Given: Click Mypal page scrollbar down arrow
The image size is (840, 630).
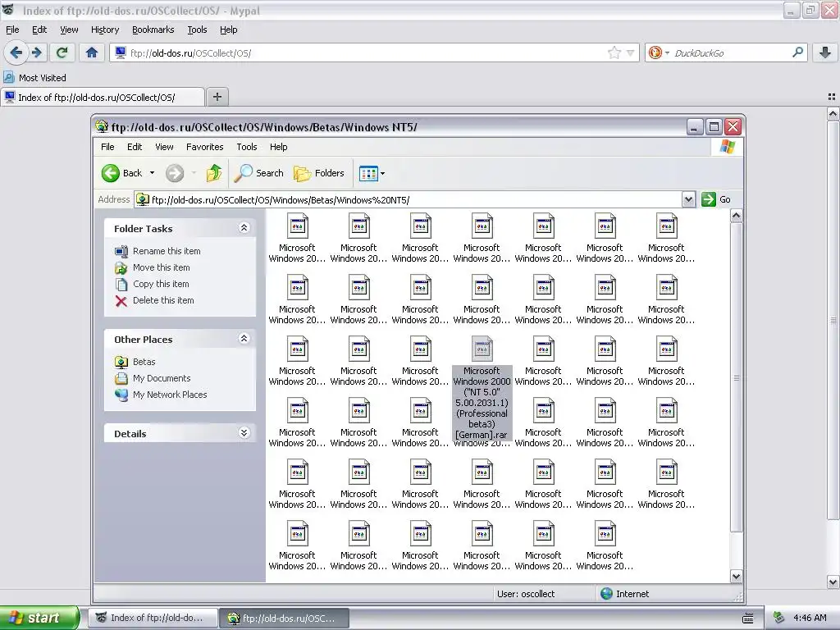Looking at the screenshot, I should (x=833, y=582).
